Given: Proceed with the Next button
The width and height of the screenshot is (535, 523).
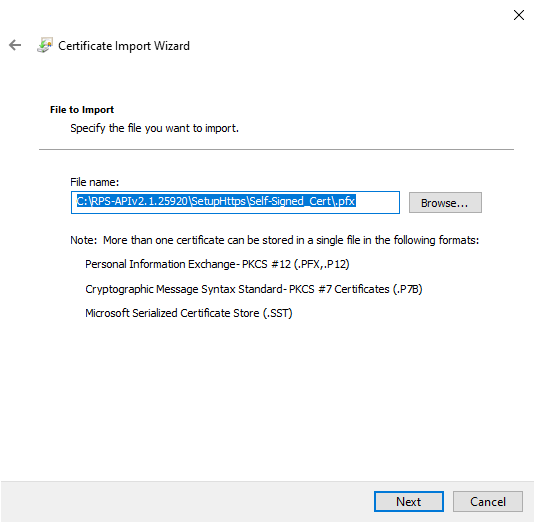Looking at the screenshot, I should (x=409, y=501).
